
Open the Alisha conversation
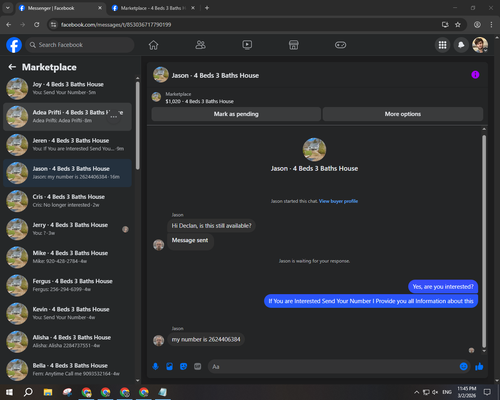pyautogui.click(x=67, y=342)
